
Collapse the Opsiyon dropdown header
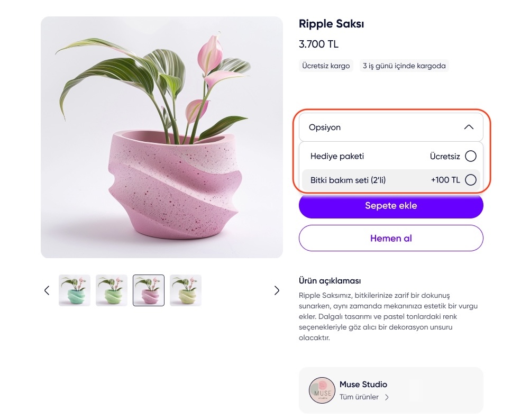click(x=390, y=127)
